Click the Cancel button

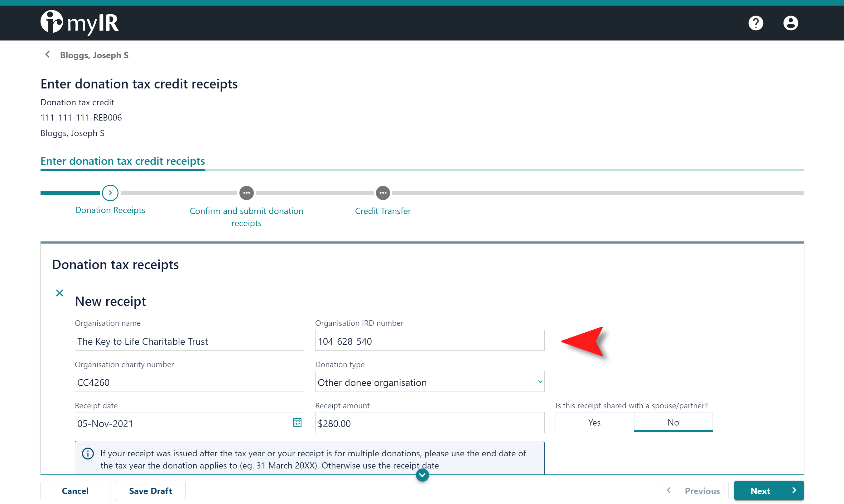tap(75, 491)
